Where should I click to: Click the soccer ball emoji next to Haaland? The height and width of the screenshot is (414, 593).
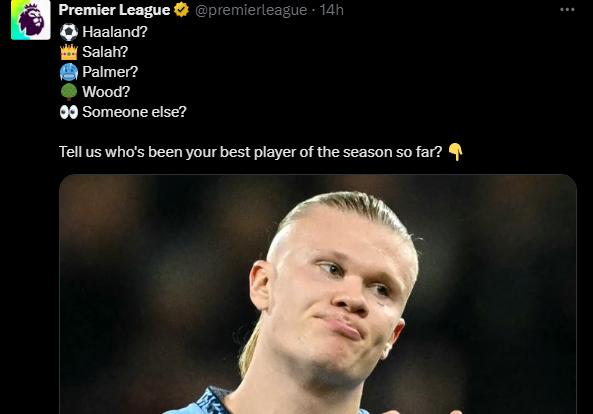coord(69,32)
